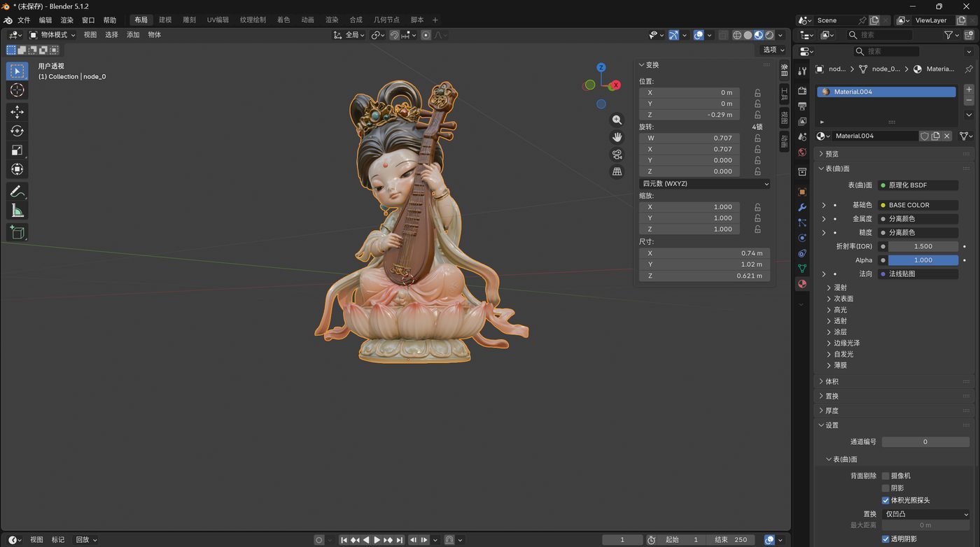Image resolution: width=980 pixels, height=547 pixels.
Task: Select the Measure ruler tool
Action: tap(17, 211)
